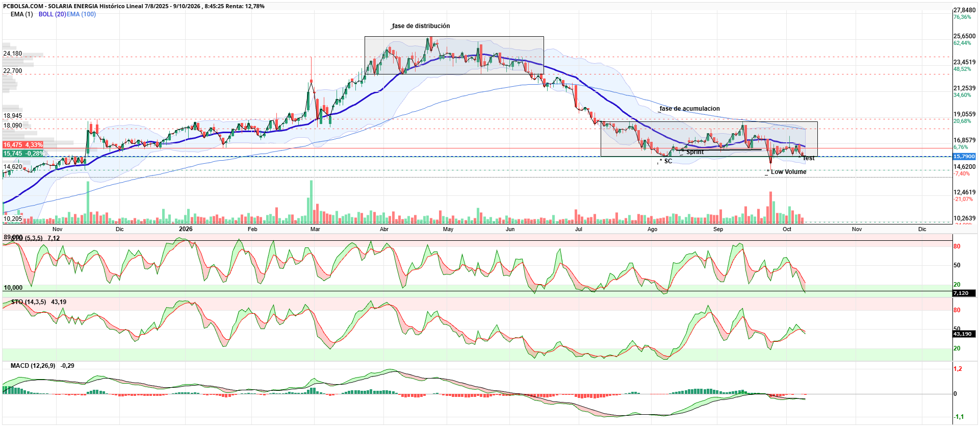Click the red 16,475 price tag

(23, 145)
